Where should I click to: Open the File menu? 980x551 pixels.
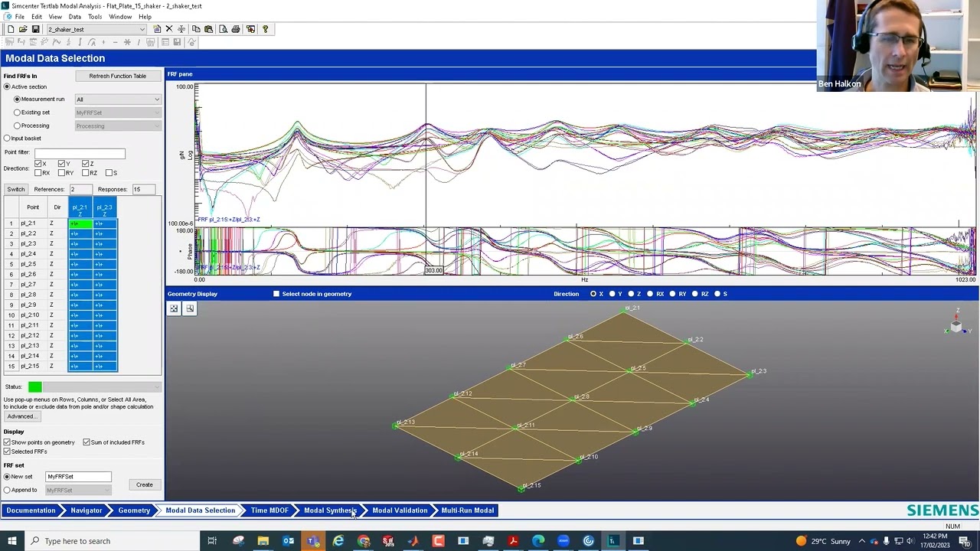[20, 16]
